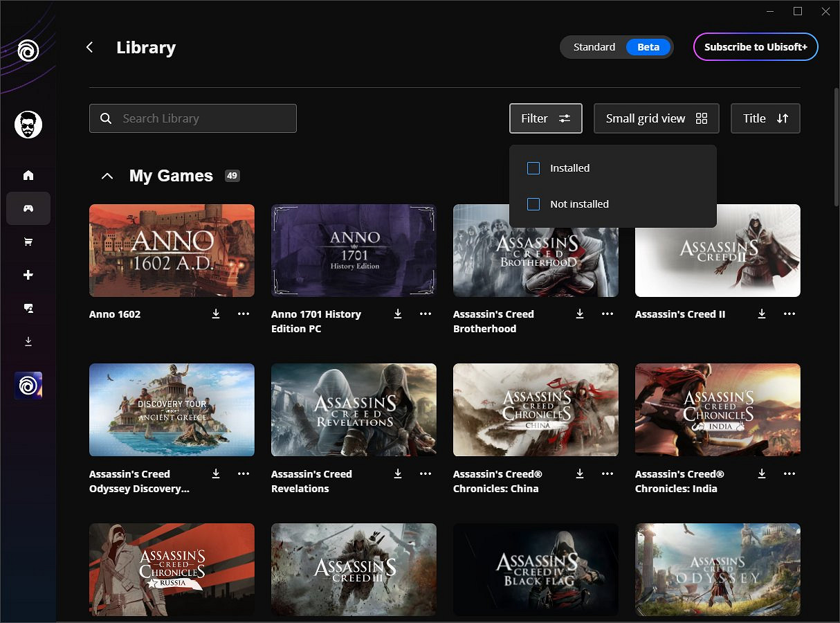Open the Title sort dropdown
This screenshot has height=623, width=840.
[765, 118]
